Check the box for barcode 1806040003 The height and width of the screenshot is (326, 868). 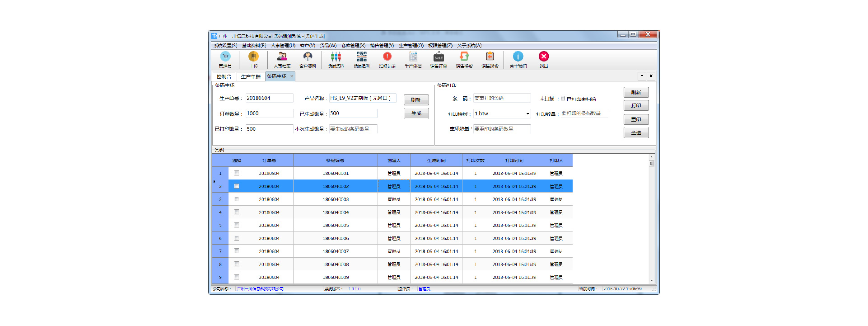(237, 199)
